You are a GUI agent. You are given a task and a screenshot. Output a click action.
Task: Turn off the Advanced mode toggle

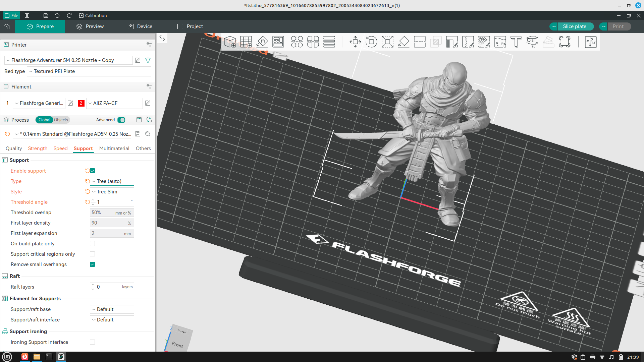121,120
